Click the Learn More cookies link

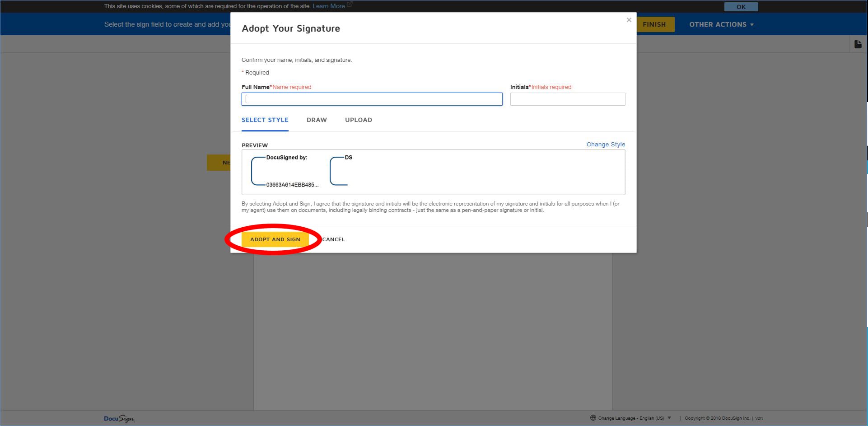(x=329, y=6)
